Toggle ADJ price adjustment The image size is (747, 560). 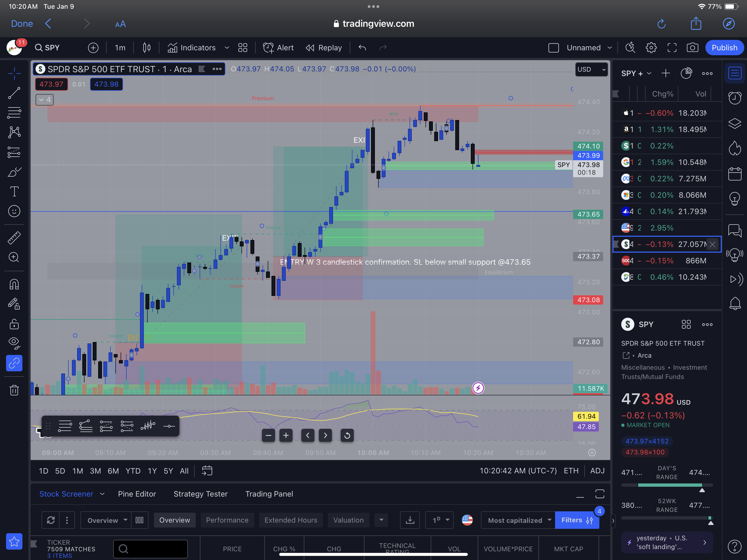pyautogui.click(x=597, y=471)
